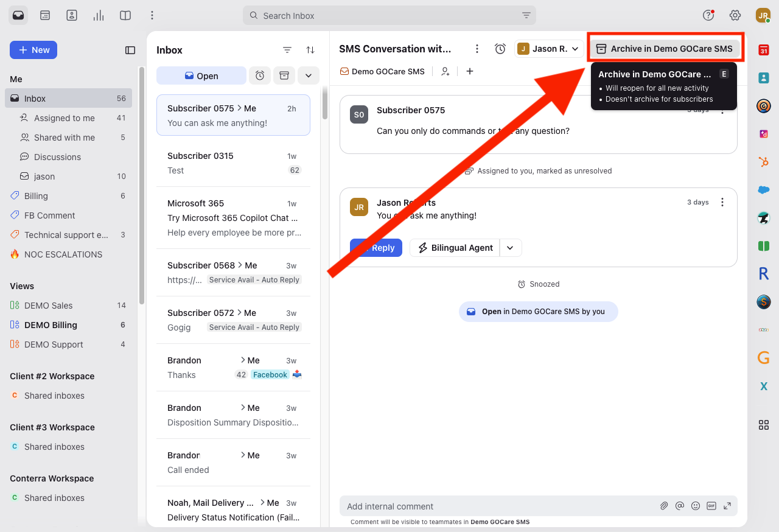
Task: Open the calendar icon in top navigation
Action: (45, 15)
